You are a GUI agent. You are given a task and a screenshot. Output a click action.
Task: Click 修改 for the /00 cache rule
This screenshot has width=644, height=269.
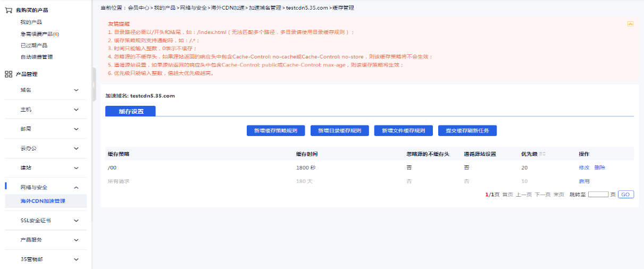[584, 167]
